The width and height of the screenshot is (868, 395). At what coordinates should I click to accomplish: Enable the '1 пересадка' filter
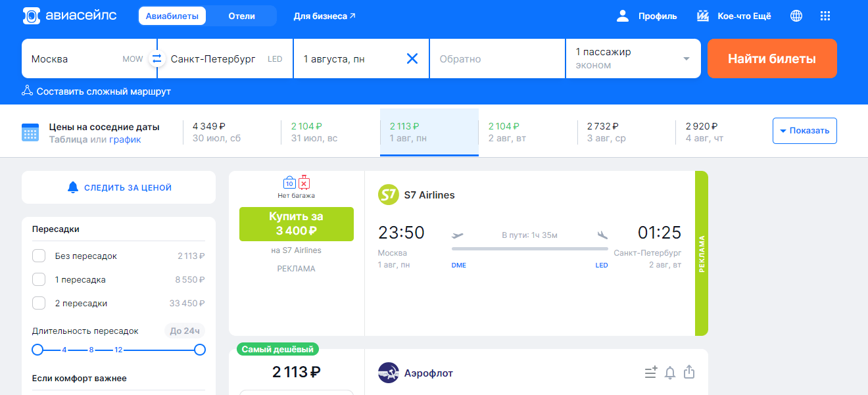(x=39, y=280)
